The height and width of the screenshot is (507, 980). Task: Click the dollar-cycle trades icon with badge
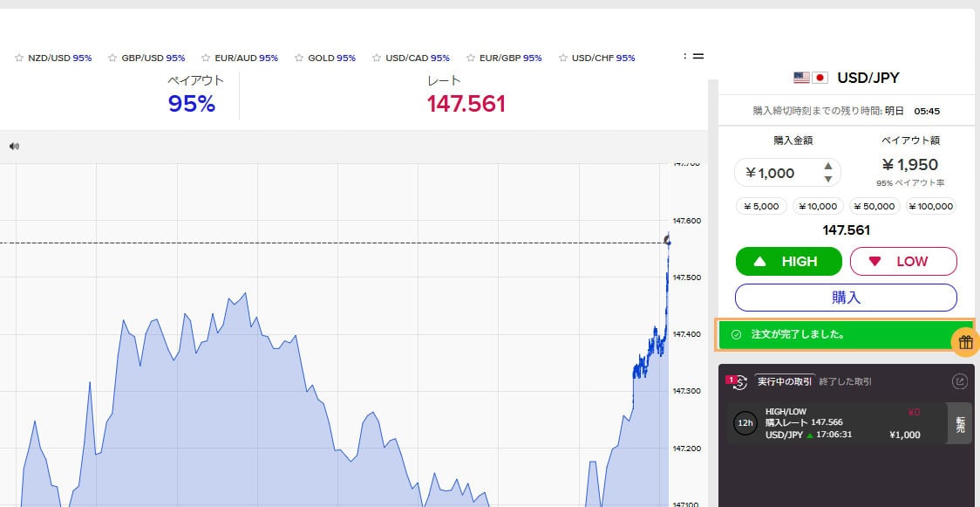(738, 382)
